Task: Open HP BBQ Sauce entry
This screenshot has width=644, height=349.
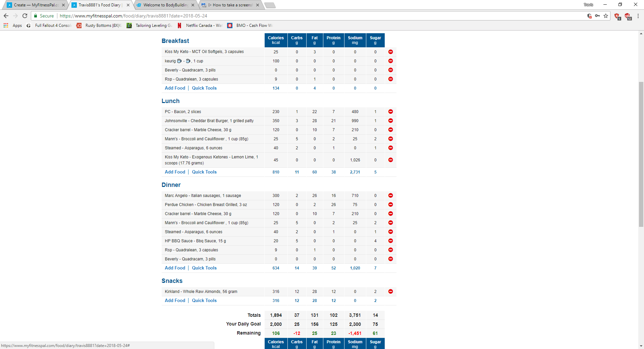Action: coord(196,241)
